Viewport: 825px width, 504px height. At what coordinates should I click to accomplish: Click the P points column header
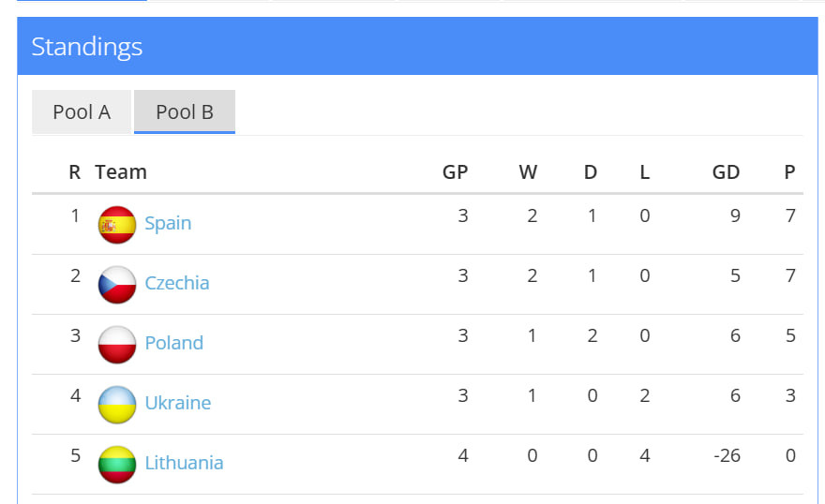point(789,172)
